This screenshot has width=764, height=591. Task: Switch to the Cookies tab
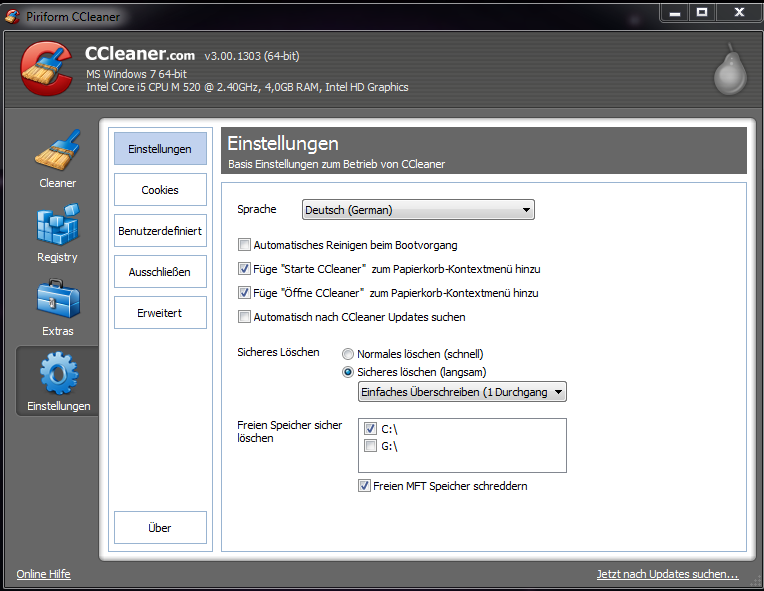160,190
